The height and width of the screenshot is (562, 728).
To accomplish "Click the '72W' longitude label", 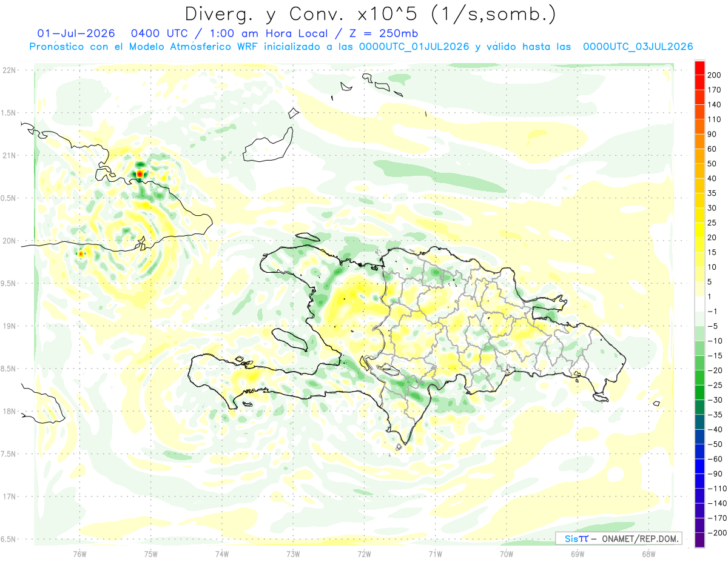I will pyautogui.click(x=364, y=554).
